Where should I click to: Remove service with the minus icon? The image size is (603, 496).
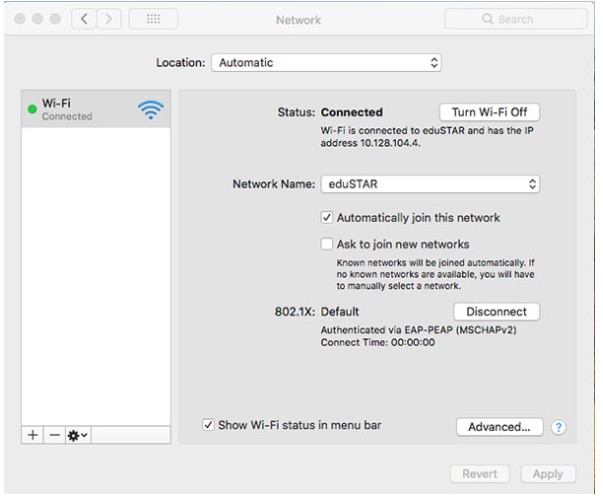(x=54, y=435)
